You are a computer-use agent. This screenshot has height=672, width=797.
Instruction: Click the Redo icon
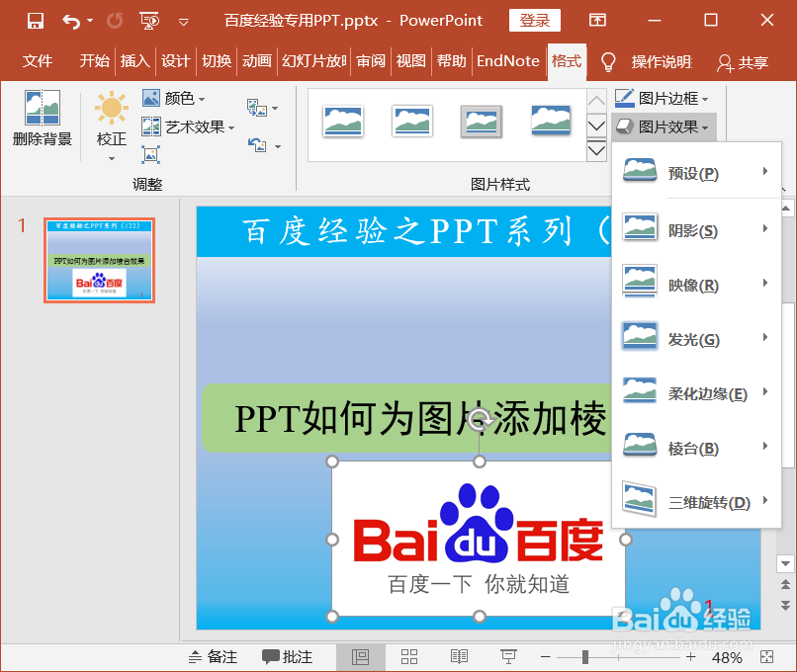coord(115,21)
